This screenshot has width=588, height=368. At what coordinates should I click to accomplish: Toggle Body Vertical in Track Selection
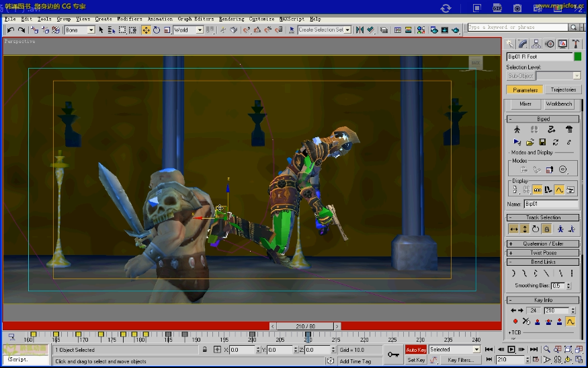(x=525, y=229)
